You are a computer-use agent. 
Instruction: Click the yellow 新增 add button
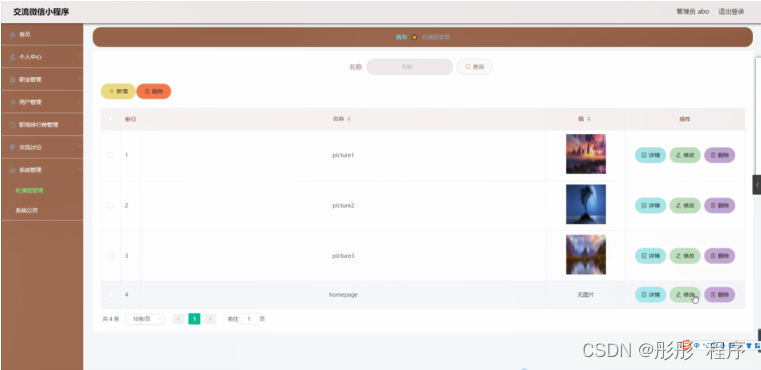(118, 91)
